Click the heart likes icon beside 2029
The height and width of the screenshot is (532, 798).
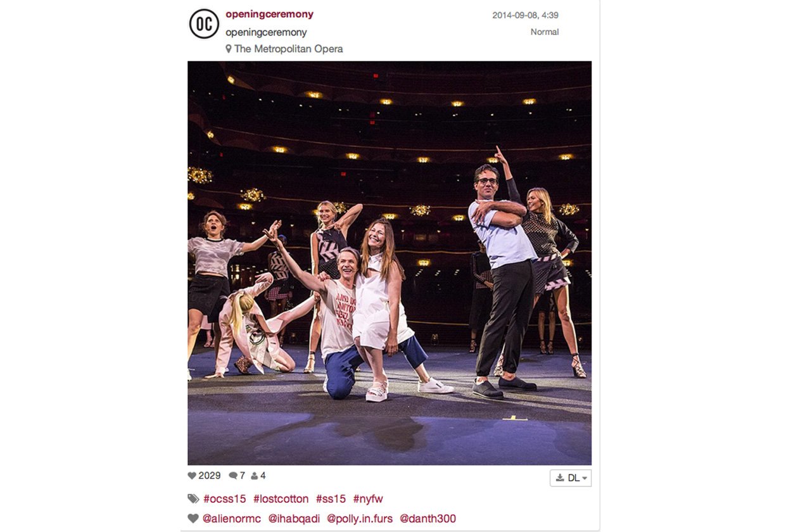tap(192, 476)
